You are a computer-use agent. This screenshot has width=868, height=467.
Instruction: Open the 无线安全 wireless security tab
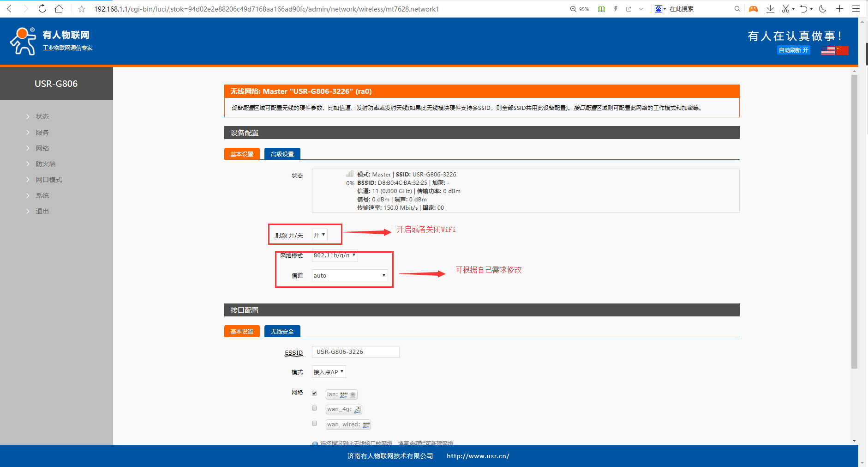point(282,331)
